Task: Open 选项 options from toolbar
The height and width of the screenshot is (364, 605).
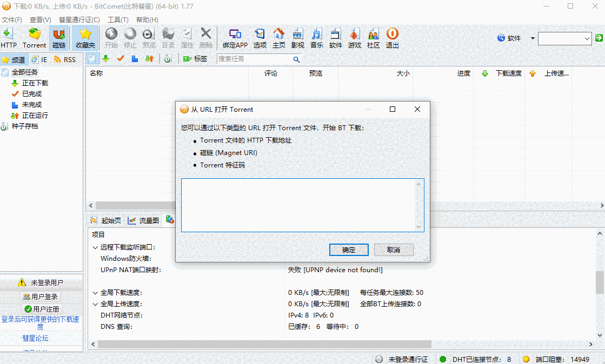Action: (x=260, y=38)
